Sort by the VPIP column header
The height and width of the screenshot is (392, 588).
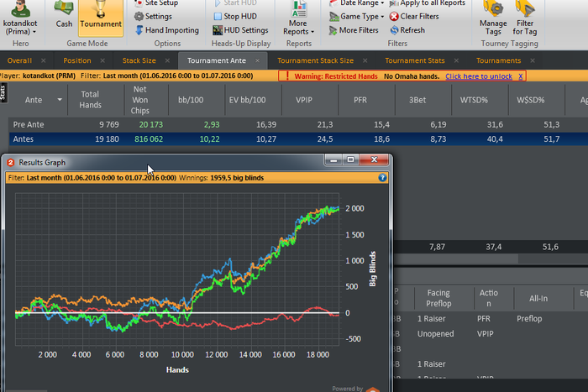(304, 100)
